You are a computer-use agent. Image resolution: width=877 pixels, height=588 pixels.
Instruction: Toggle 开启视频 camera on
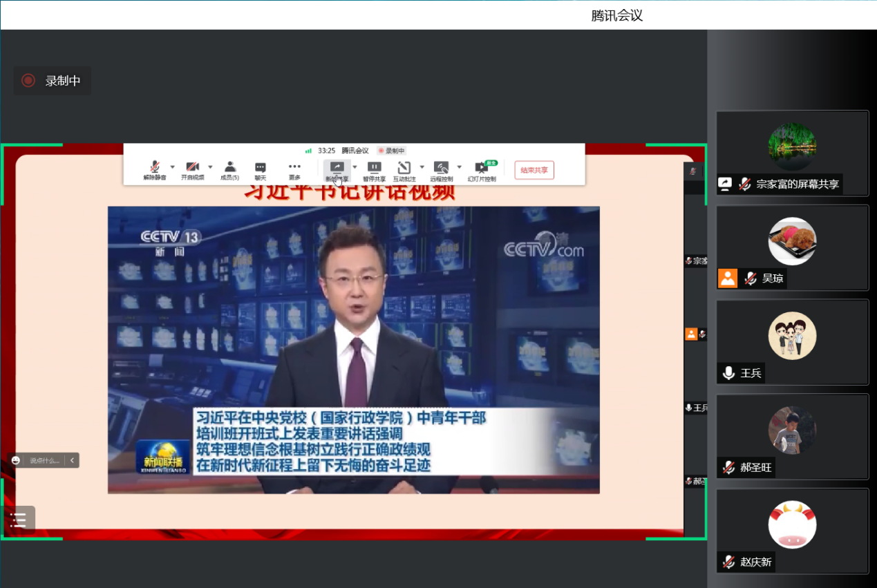pos(192,170)
